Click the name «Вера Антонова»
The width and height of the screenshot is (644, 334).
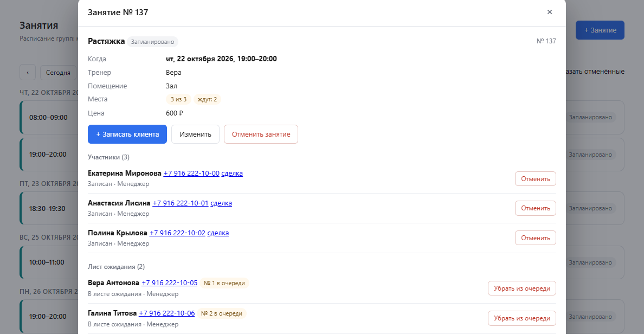coord(114,283)
